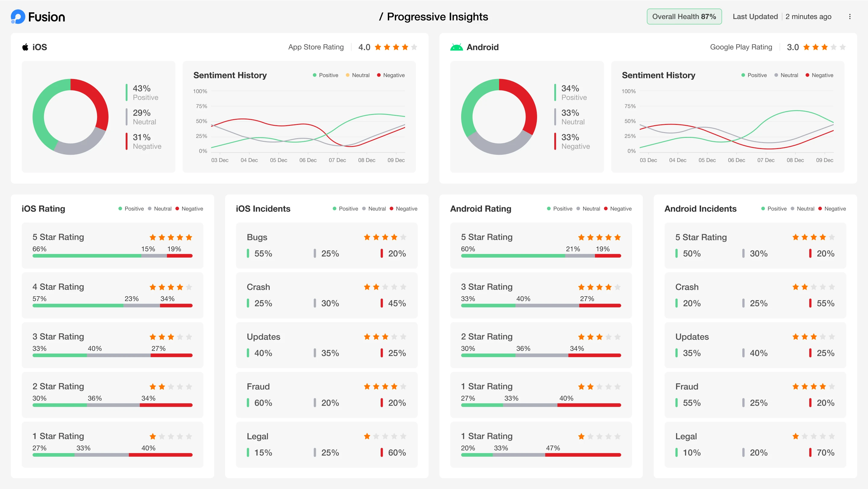The height and width of the screenshot is (489, 868).
Task: Click the Apple iOS icon
Action: [x=25, y=47]
